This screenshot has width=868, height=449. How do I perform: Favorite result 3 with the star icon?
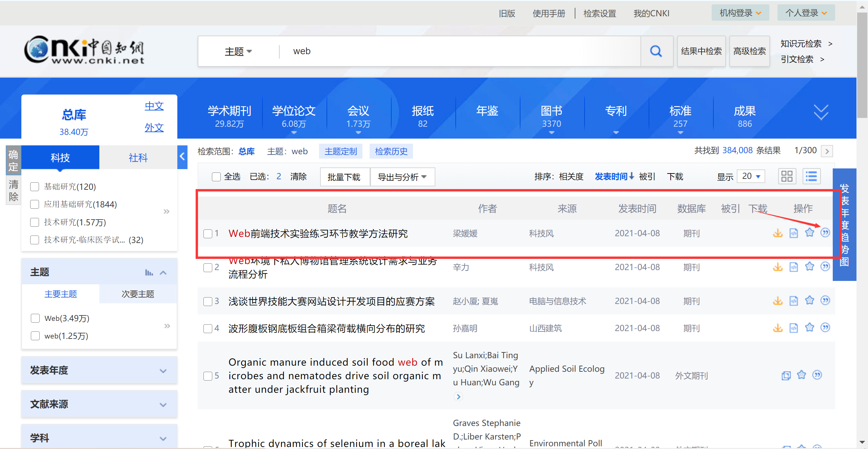pyautogui.click(x=809, y=300)
